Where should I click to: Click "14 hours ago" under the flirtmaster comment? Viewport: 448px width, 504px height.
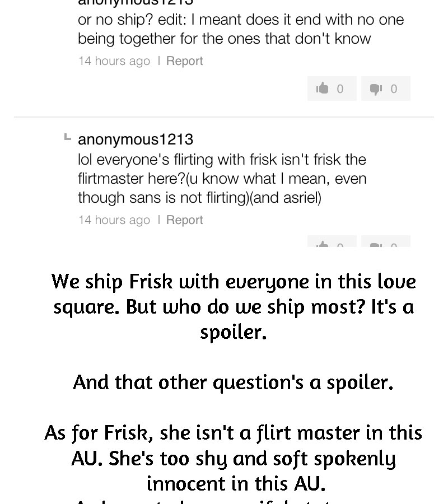pos(114,220)
